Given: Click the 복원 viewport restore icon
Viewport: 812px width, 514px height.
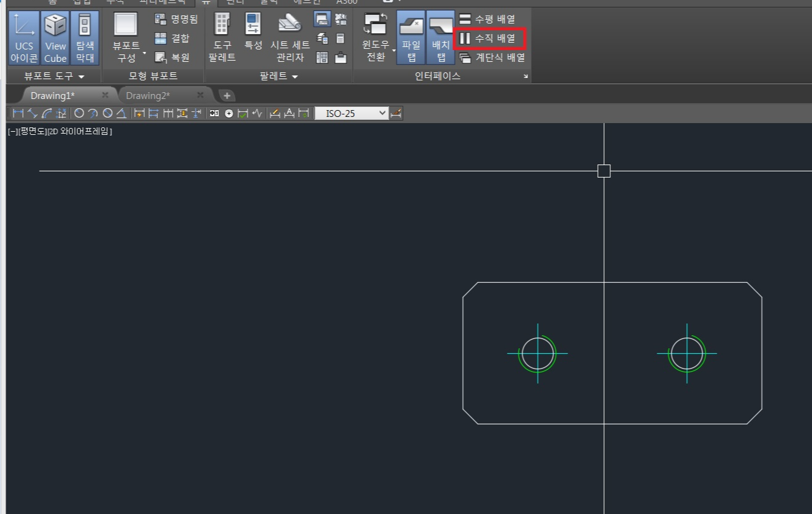Looking at the screenshot, I should [x=161, y=57].
